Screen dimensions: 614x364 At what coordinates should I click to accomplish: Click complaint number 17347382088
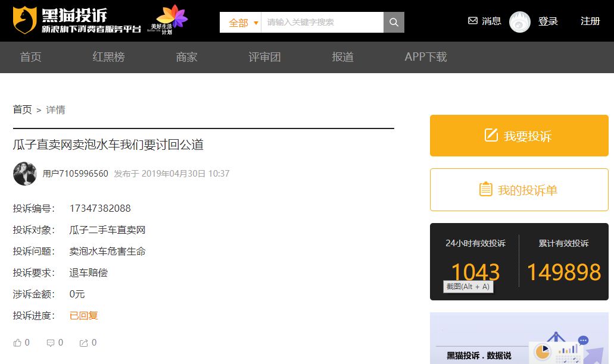tap(100, 208)
